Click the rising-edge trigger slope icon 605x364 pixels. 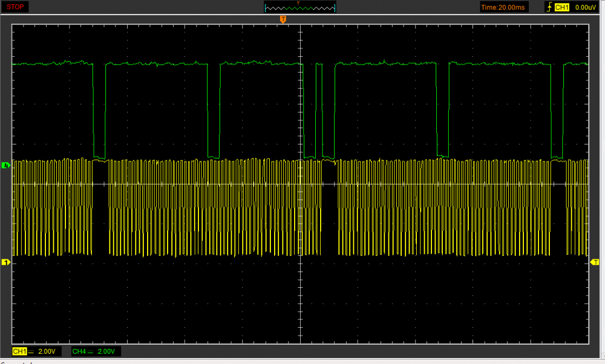click(x=549, y=7)
